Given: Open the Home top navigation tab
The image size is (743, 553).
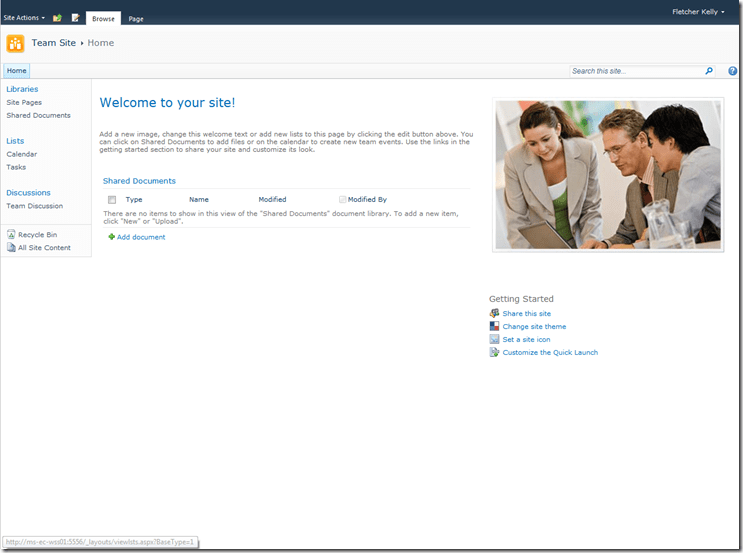Looking at the screenshot, I should click(16, 71).
